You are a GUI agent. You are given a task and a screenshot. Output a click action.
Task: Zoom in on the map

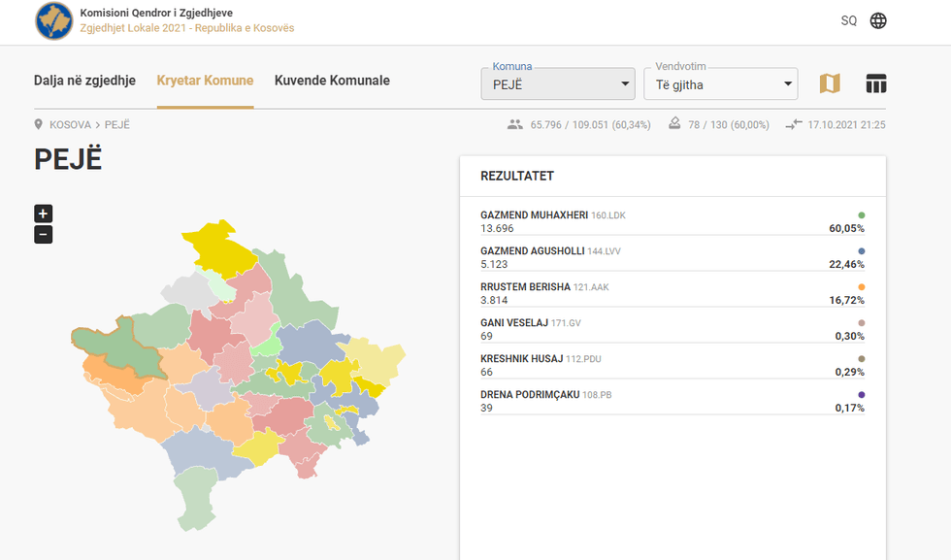43,214
